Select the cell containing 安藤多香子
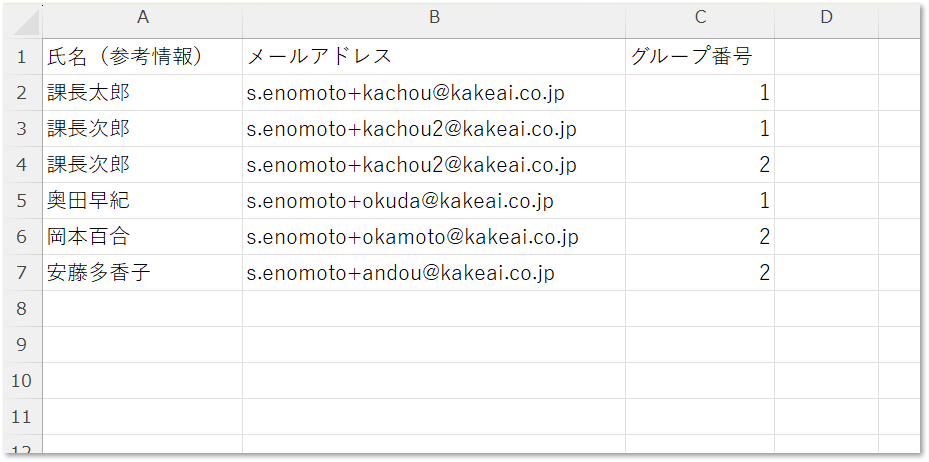Screen dimensions: 929x462 click(142, 273)
